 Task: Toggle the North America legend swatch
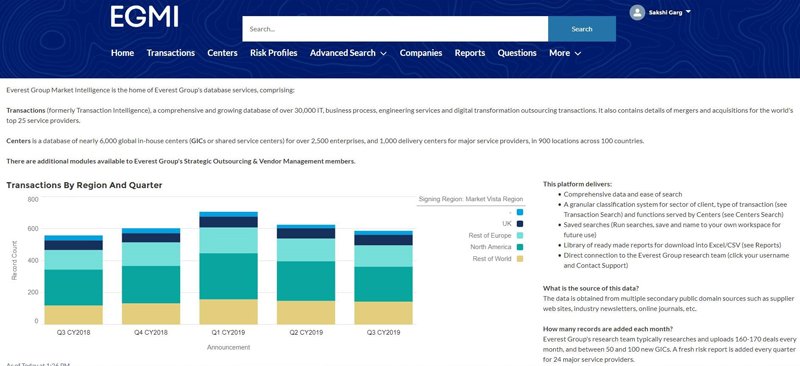point(519,247)
